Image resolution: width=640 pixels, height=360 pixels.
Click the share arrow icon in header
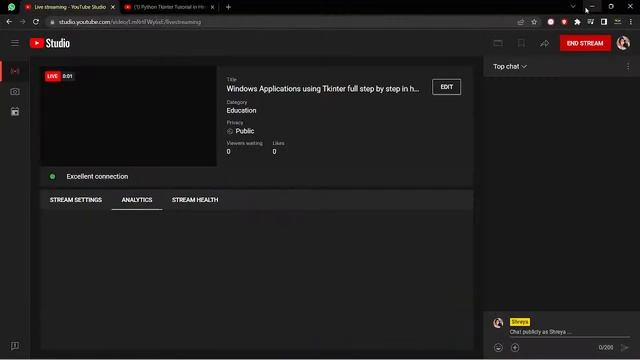[544, 43]
